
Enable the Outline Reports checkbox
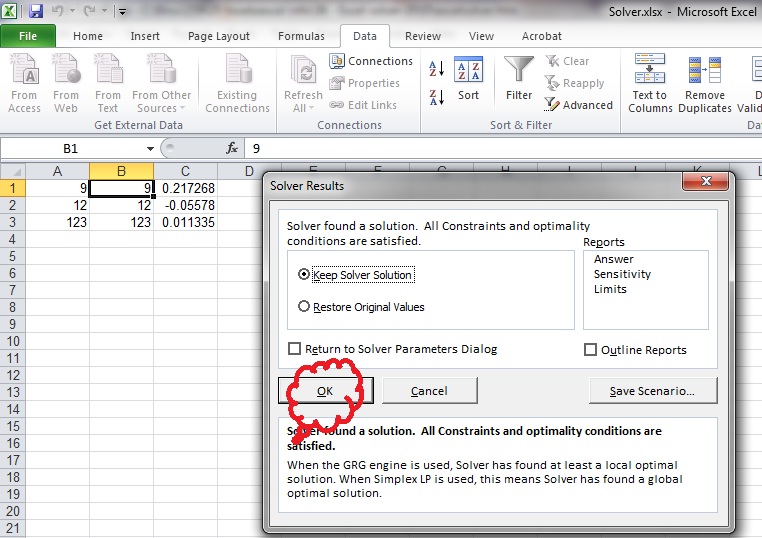point(590,350)
